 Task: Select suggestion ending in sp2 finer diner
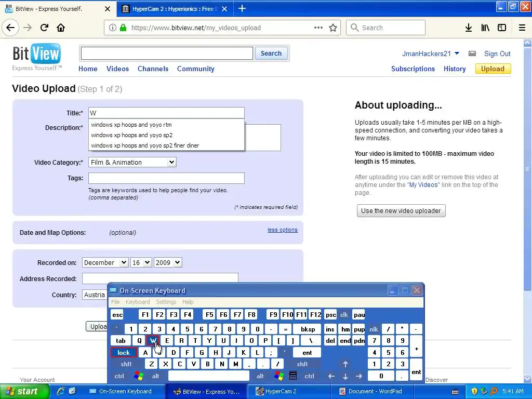click(x=166, y=145)
